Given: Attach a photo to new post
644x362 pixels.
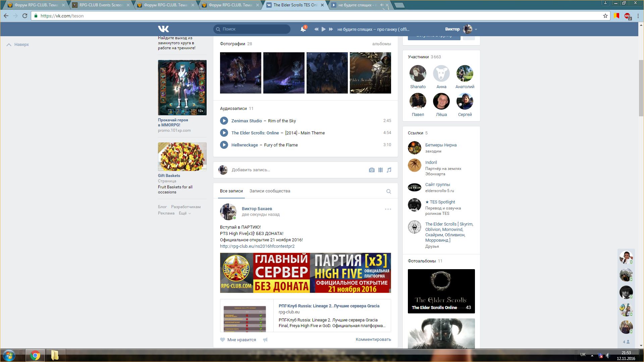Looking at the screenshot, I should 372,170.
